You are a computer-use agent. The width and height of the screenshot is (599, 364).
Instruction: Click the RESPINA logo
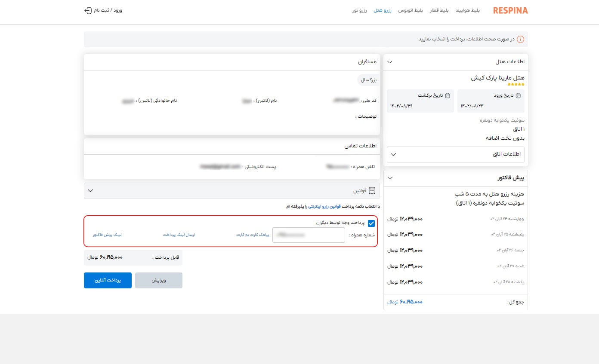[510, 10]
